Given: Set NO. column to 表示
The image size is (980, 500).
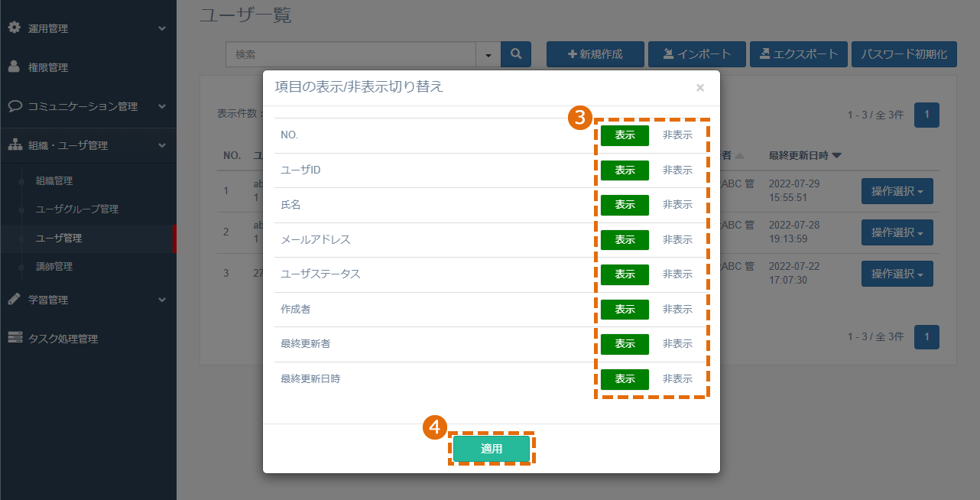Looking at the screenshot, I should pos(625,135).
